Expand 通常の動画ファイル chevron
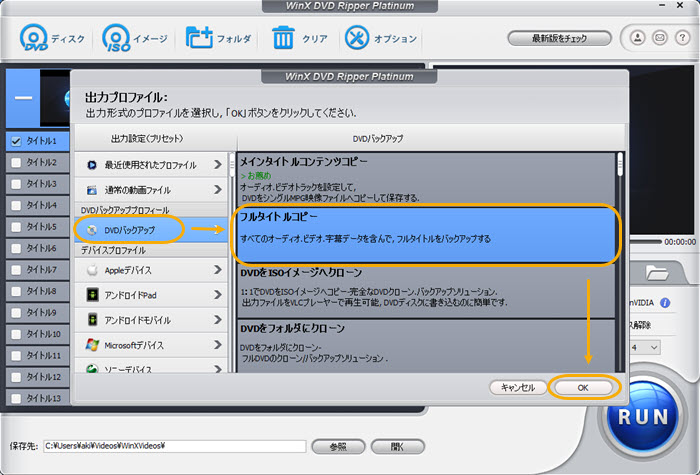The image size is (700, 475). [218, 190]
